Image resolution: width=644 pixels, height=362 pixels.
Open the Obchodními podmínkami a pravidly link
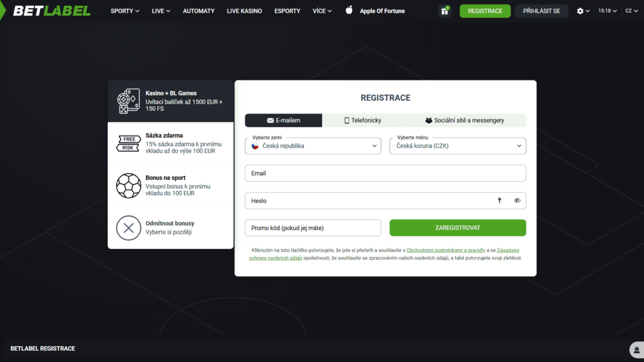click(447, 250)
